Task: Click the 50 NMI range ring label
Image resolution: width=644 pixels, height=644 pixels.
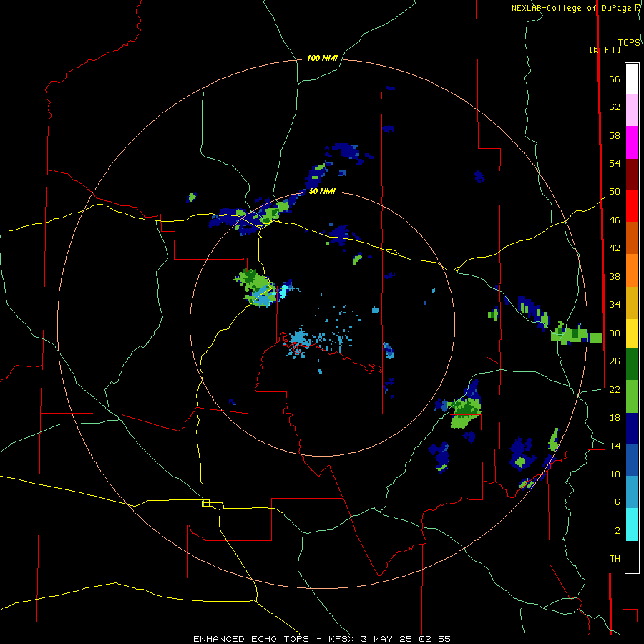Action: (x=321, y=191)
